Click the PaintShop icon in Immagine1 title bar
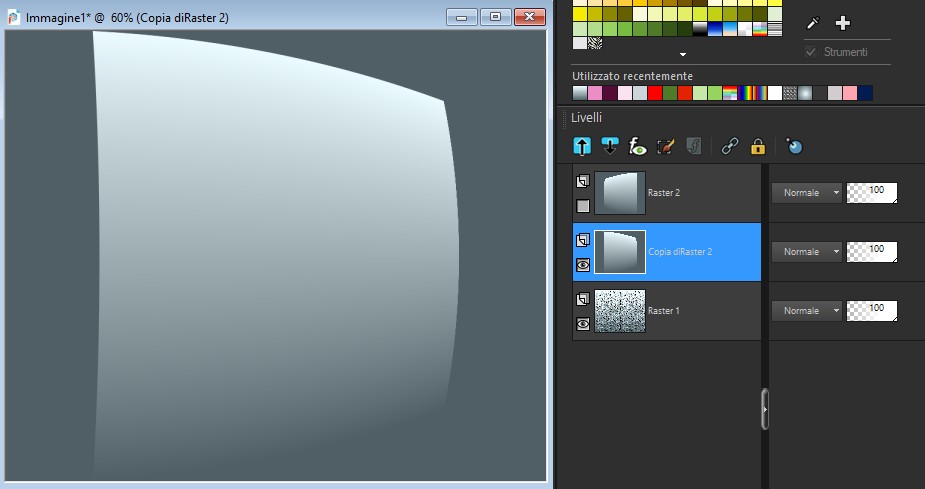 pyautogui.click(x=14, y=17)
